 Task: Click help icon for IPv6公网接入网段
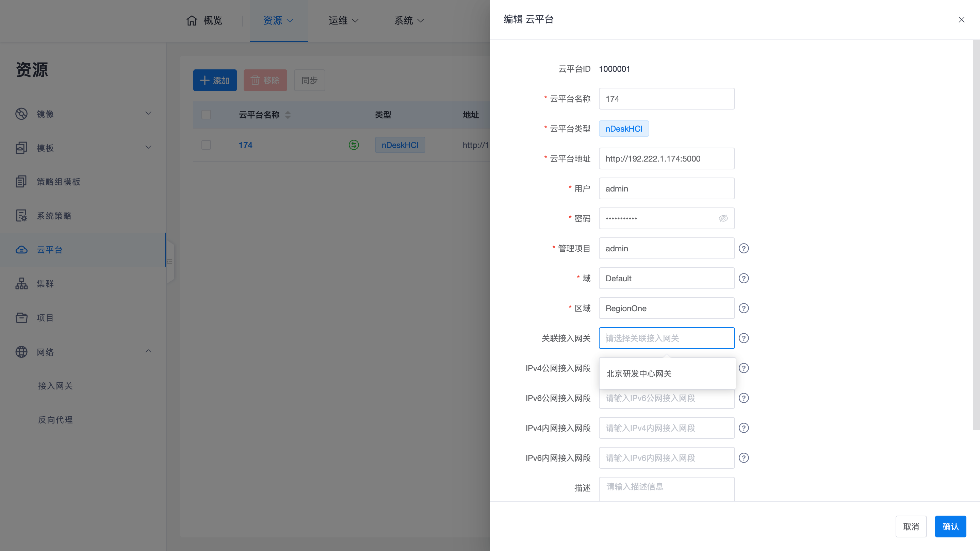coord(744,398)
